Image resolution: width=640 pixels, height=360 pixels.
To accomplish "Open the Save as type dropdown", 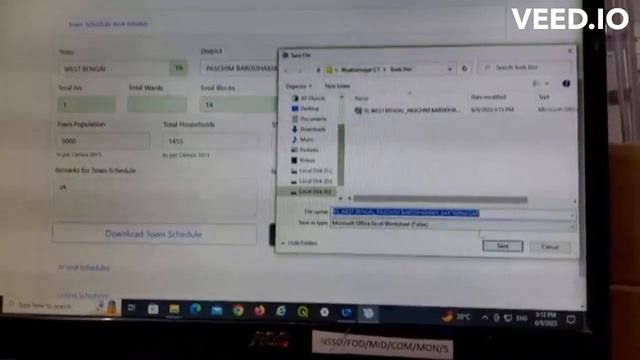I will (x=453, y=224).
